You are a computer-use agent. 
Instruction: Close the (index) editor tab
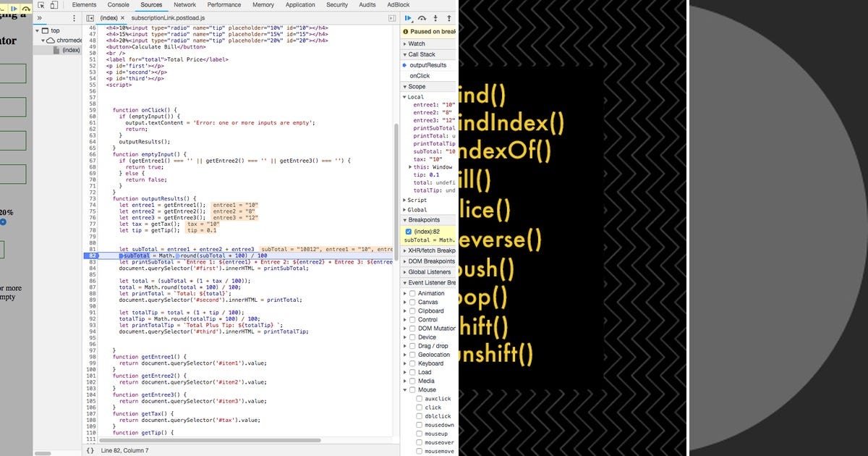pyautogui.click(x=122, y=17)
